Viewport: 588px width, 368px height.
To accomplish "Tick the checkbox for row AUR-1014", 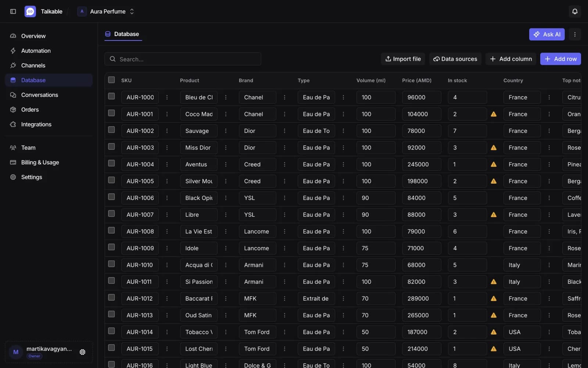I will coord(111,331).
